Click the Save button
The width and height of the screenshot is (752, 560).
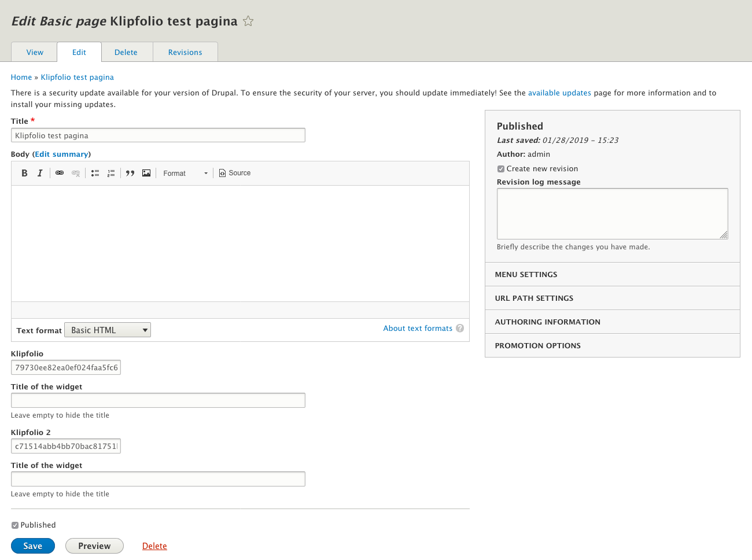point(32,546)
